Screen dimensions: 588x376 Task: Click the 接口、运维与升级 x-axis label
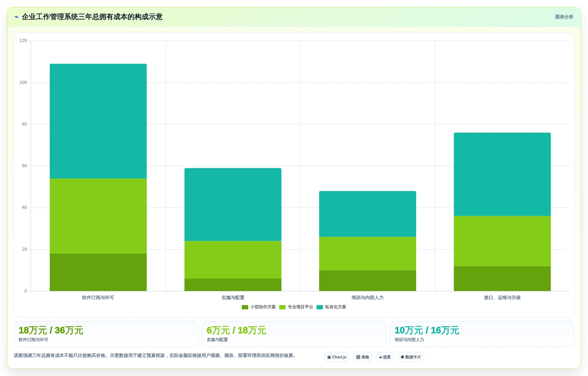click(502, 298)
